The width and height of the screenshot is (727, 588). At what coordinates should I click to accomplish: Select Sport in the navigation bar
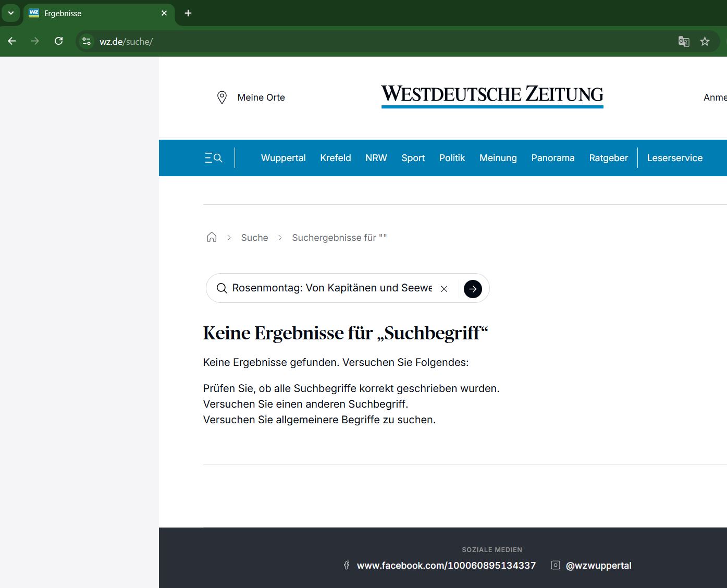pos(413,158)
